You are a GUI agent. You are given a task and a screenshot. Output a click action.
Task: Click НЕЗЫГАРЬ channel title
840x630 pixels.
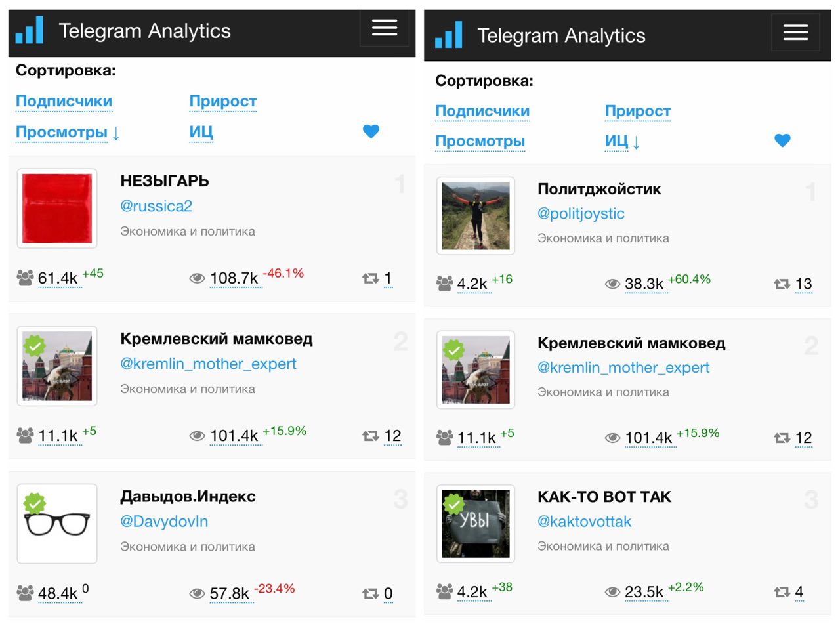pyautogui.click(x=165, y=181)
